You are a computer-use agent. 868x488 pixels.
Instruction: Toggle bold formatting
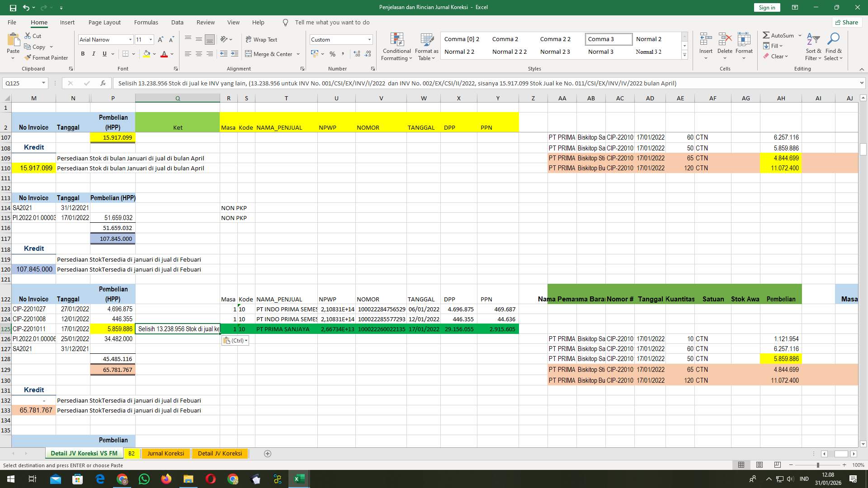click(x=83, y=53)
